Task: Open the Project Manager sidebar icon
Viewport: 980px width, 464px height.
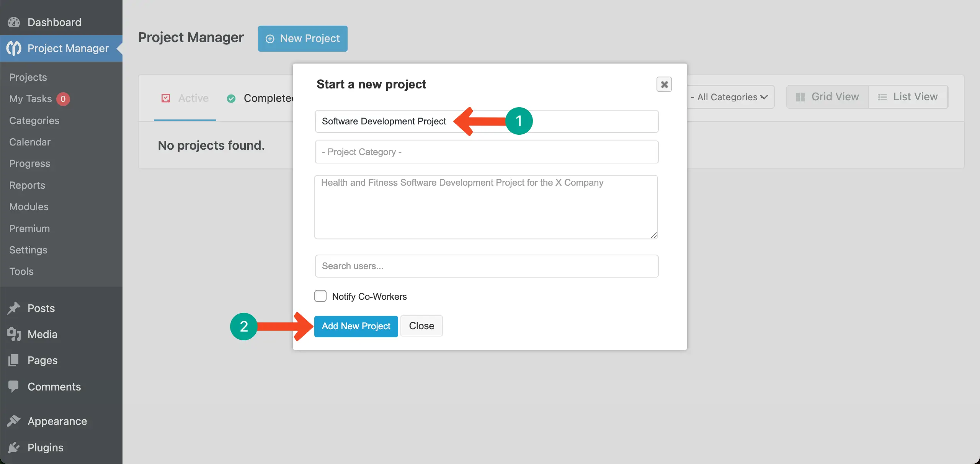Action: coord(13,48)
